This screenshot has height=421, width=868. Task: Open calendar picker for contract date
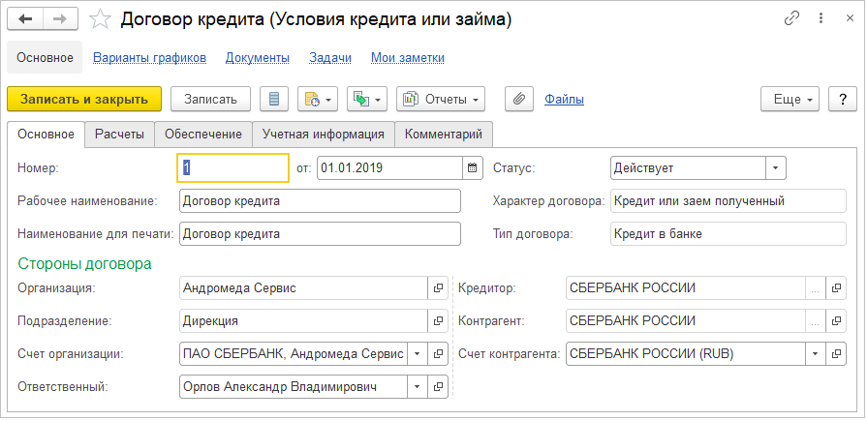[x=473, y=167]
